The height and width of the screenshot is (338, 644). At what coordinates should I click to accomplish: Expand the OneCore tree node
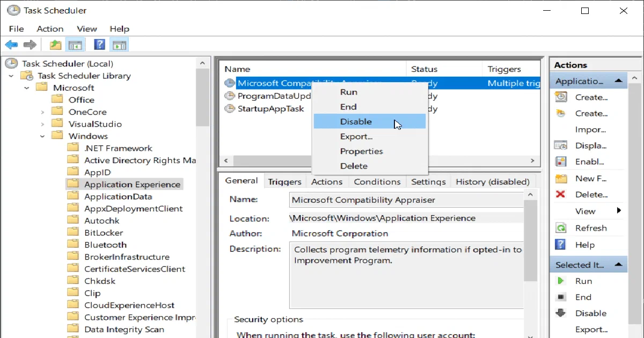(x=42, y=112)
